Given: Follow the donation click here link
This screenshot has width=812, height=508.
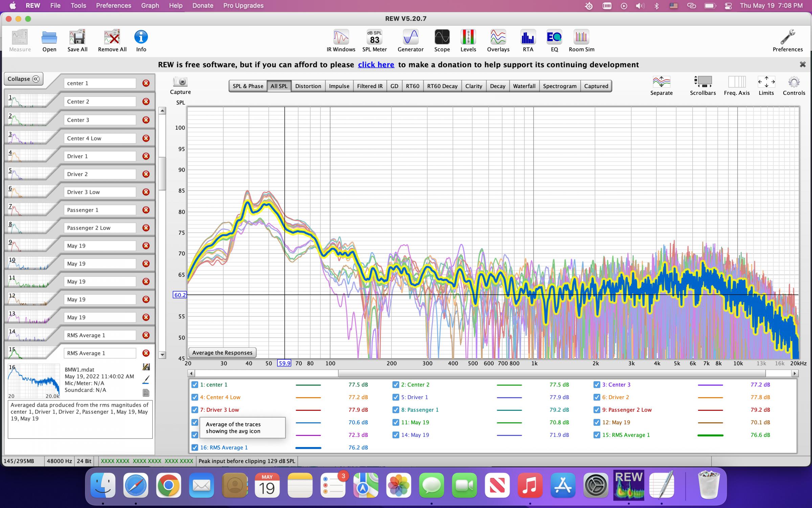Looking at the screenshot, I should pyautogui.click(x=376, y=64).
